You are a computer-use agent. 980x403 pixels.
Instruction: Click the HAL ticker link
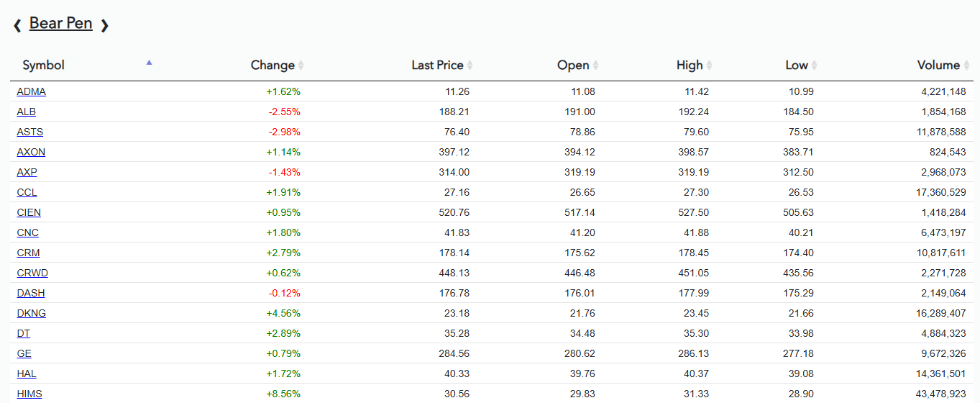(x=27, y=374)
